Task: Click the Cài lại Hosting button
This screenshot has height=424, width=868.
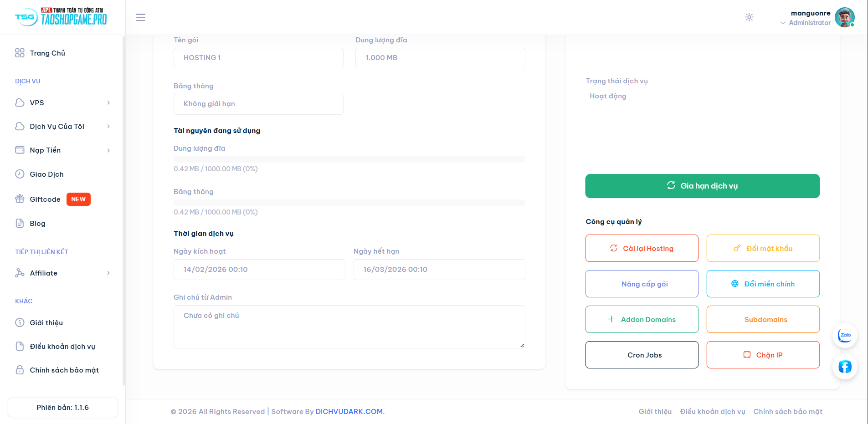Action: pyautogui.click(x=642, y=248)
